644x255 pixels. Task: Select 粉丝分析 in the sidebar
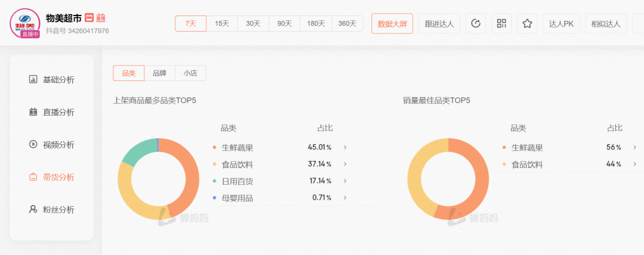pyautogui.click(x=52, y=210)
